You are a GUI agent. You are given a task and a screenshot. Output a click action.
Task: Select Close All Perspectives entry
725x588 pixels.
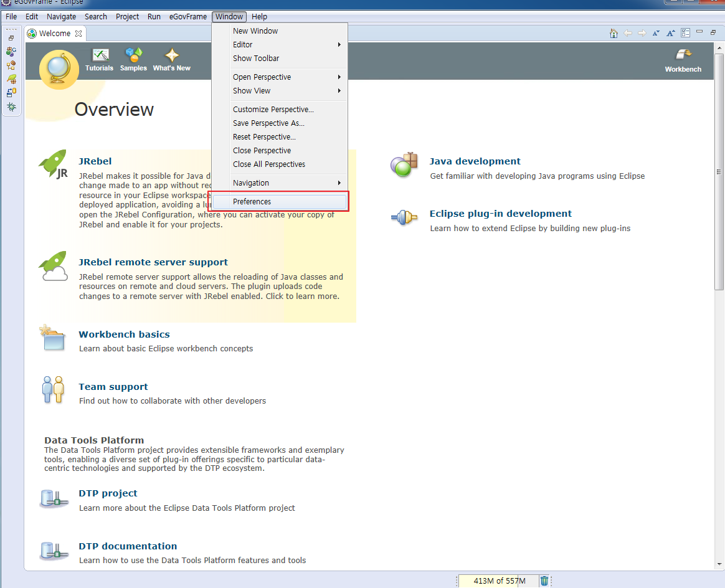[280, 164]
